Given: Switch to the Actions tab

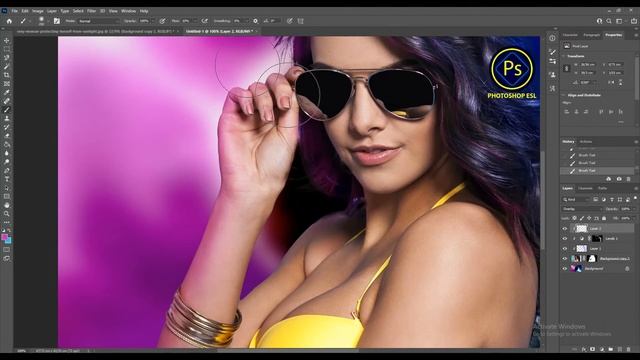Looking at the screenshot, I should click(x=586, y=142).
